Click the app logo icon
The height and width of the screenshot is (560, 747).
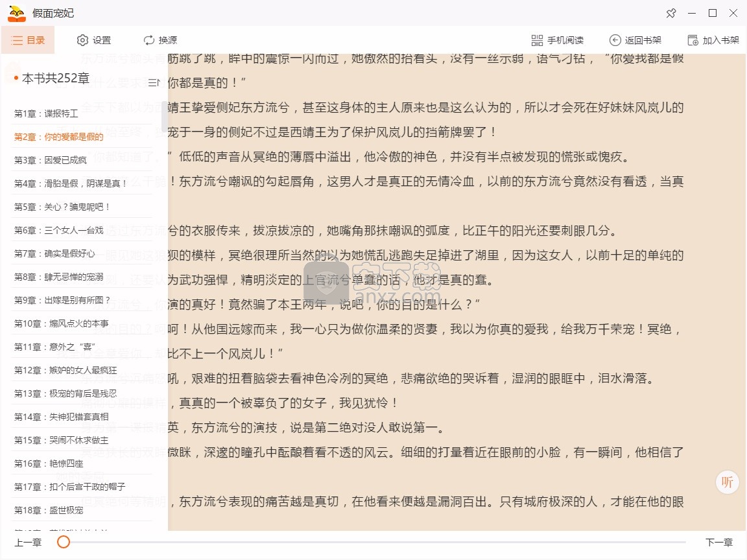tap(17, 14)
